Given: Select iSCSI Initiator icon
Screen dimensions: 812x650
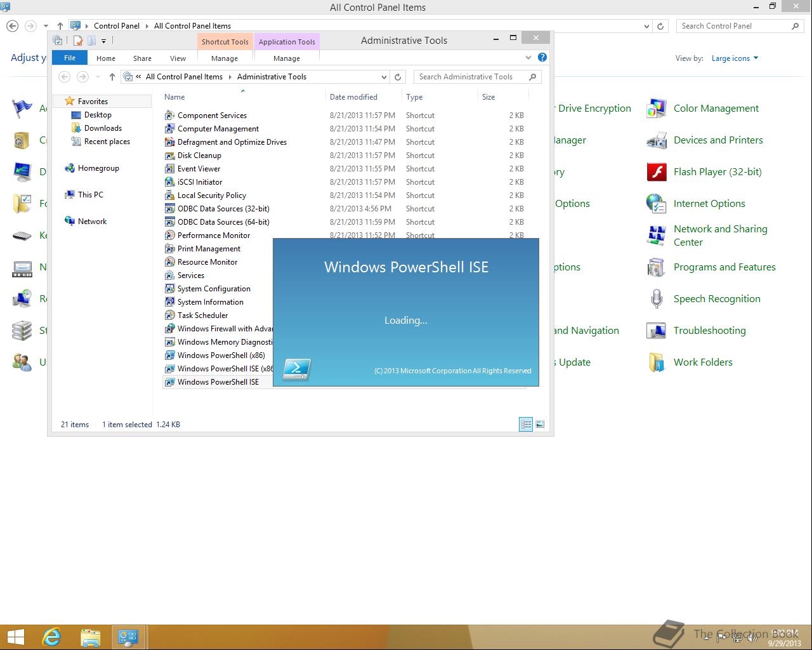Looking at the screenshot, I should (169, 182).
